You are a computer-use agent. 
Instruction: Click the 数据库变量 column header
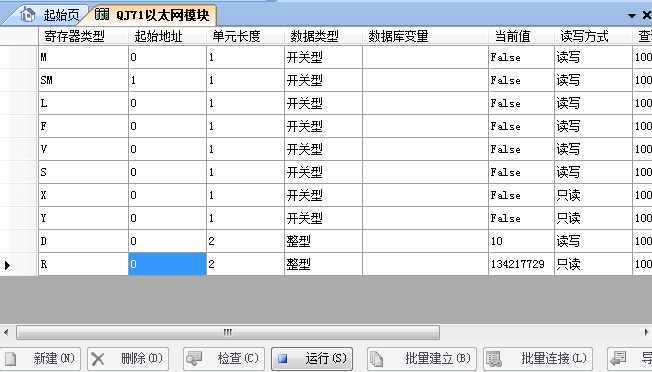(x=425, y=36)
